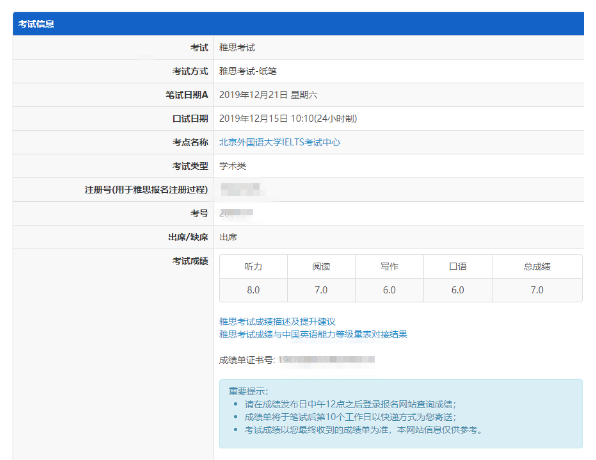
Task: Select the 总成绩 column header
Action: (537, 266)
